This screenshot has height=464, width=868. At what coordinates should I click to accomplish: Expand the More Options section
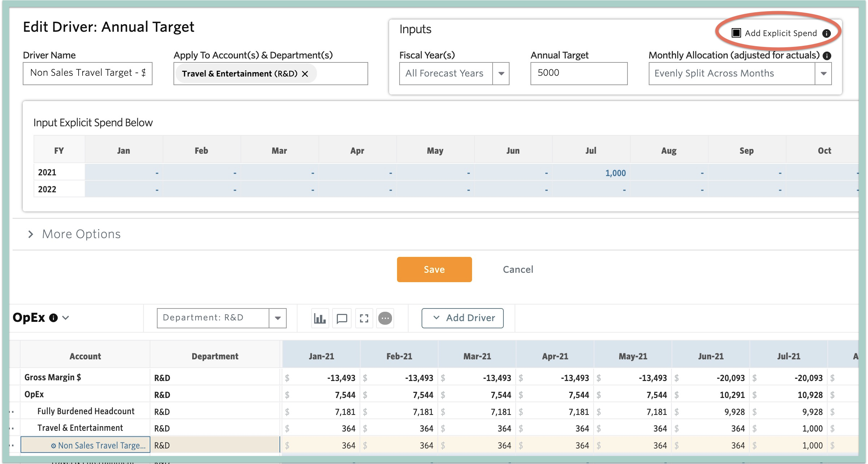point(75,234)
